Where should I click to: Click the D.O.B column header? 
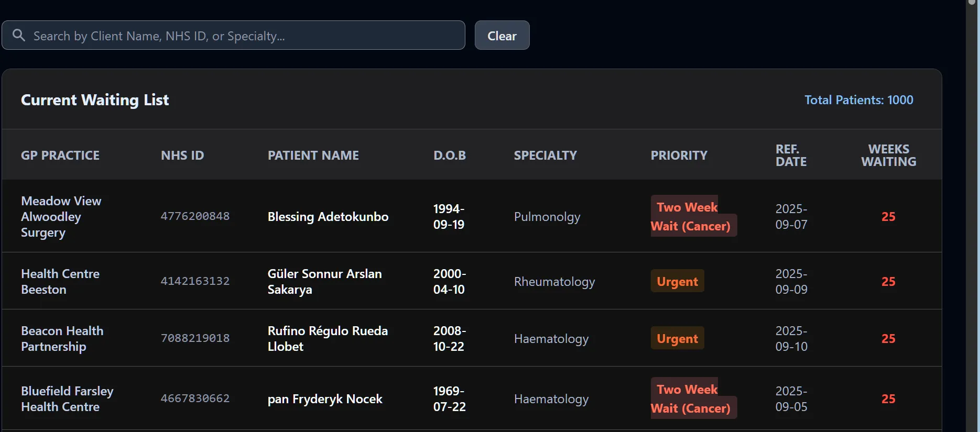coord(450,156)
